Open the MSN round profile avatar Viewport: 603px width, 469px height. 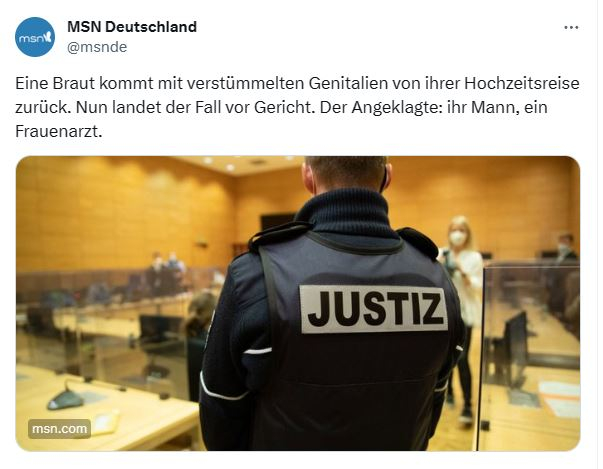coord(35,37)
